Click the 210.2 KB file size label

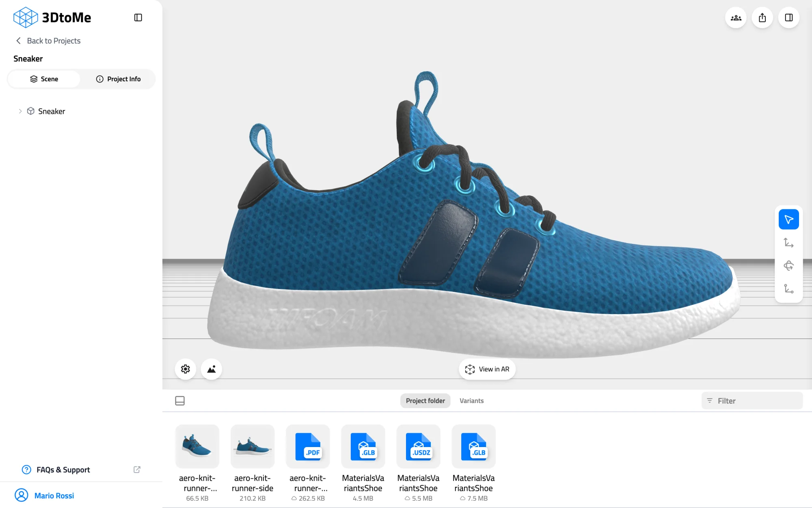[x=253, y=498]
